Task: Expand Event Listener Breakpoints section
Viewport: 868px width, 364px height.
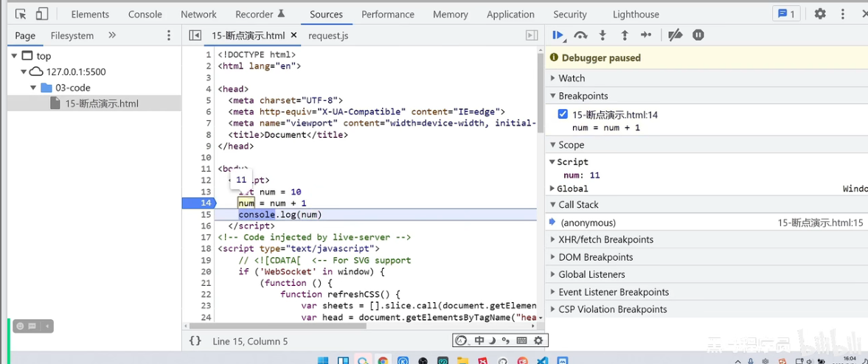Action: [706, 292]
